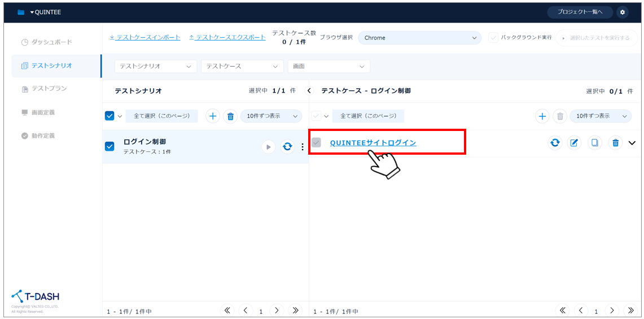This screenshot has width=644, height=319.
Task: Uncheck the ログイン制御 scenario checkbox
Action: pos(110,147)
